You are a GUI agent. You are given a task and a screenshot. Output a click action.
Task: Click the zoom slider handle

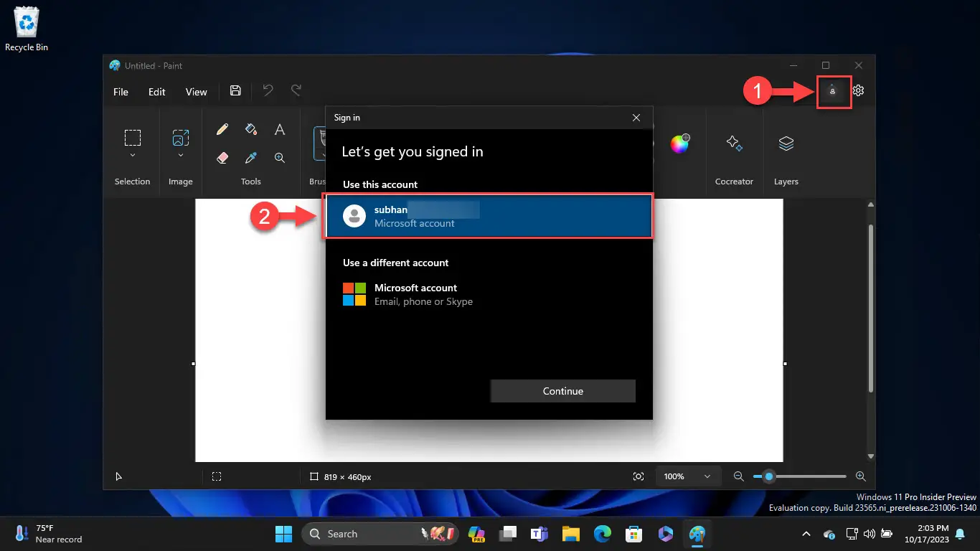769,476
